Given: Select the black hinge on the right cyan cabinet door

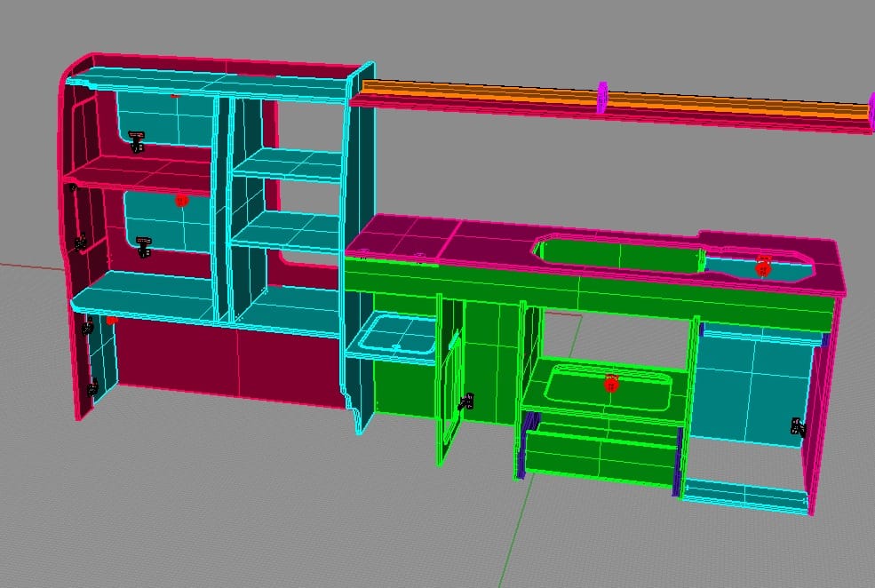Looking at the screenshot, I should [798, 426].
